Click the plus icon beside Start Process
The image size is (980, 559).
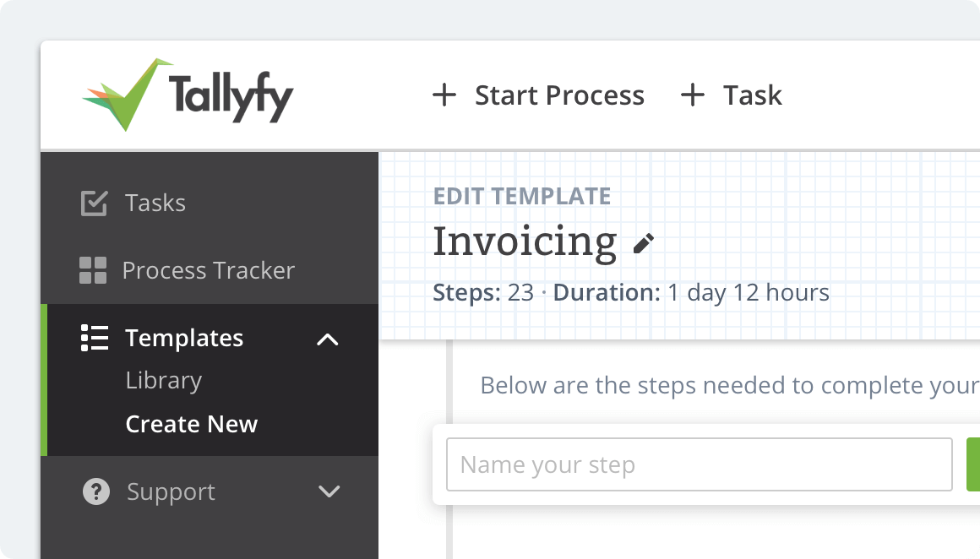click(x=444, y=95)
